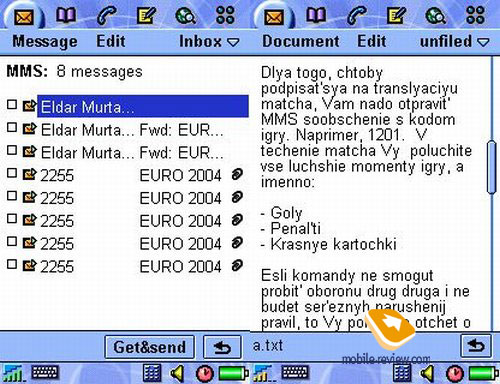Screen dimensions: 500x384
Task: Click the vertical scrollbar thumb of the document
Action: click(x=491, y=167)
